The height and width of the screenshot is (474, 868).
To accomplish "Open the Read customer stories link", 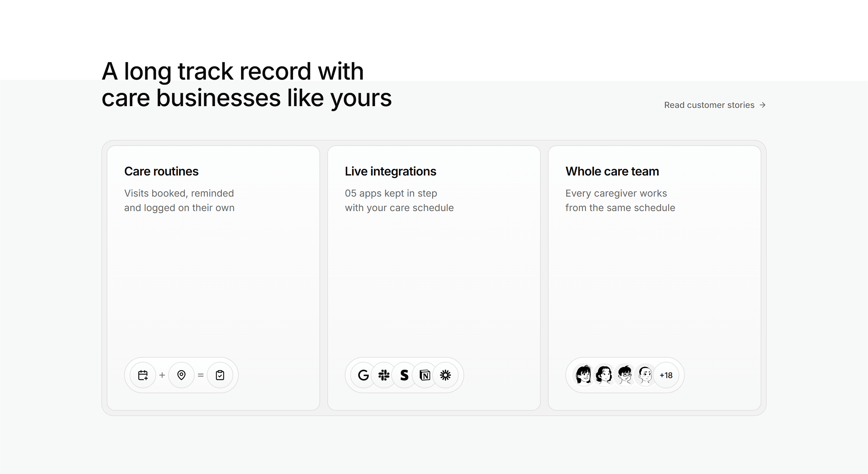I will point(715,105).
